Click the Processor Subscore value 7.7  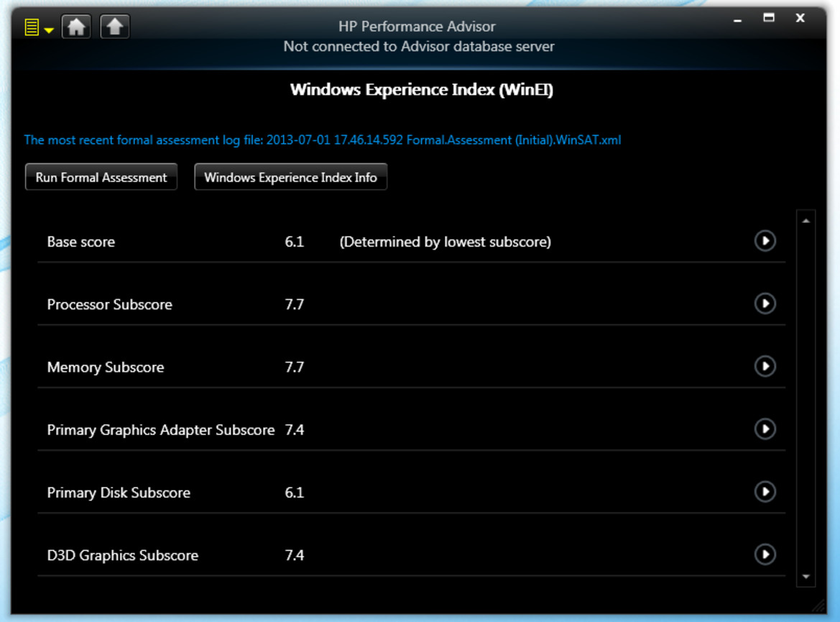[x=295, y=305]
